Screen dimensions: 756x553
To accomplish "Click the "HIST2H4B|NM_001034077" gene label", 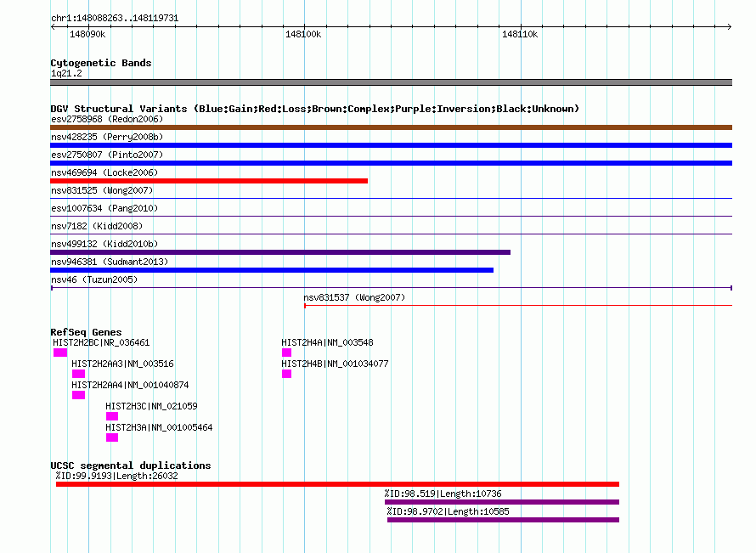I will [x=335, y=364].
